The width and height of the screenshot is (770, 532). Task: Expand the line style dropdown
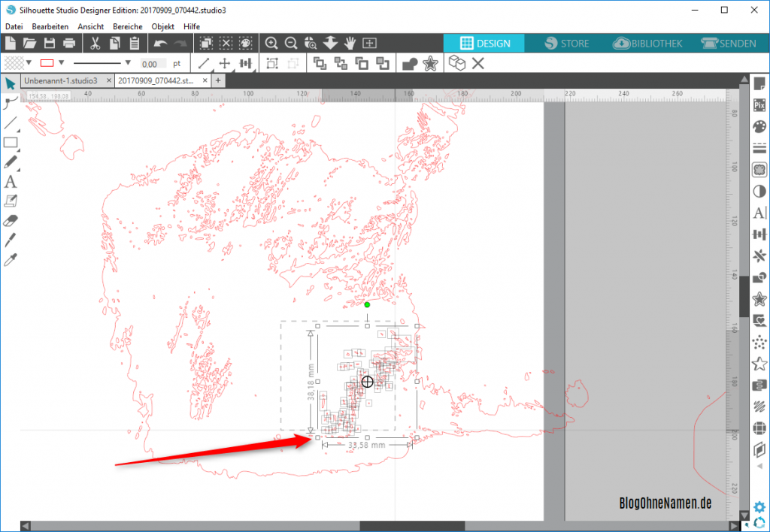click(x=128, y=63)
